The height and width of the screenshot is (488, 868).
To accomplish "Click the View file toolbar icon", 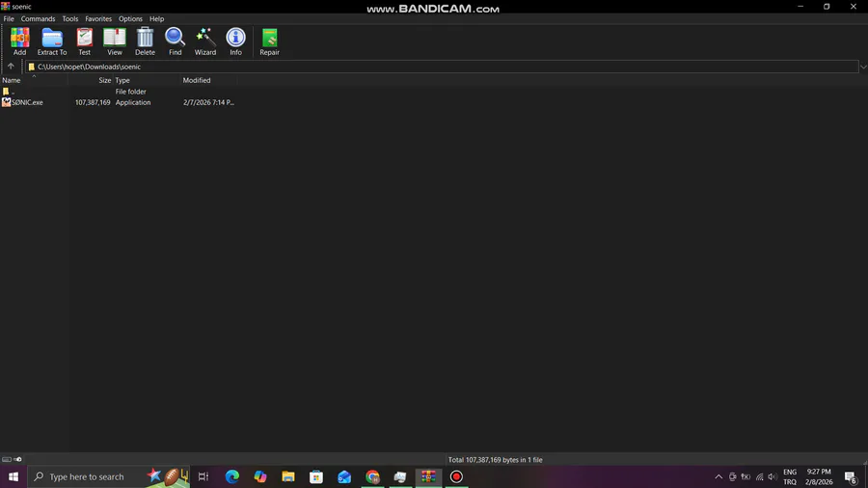I will coord(115,41).
